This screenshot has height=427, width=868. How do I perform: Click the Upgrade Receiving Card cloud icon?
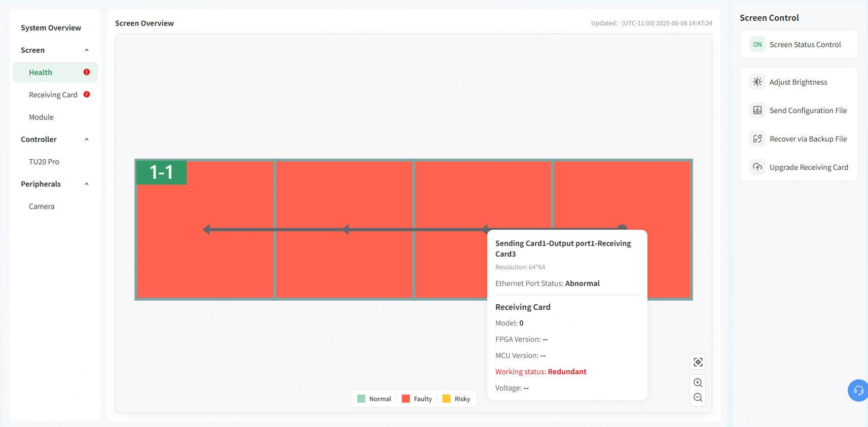click(x=757, y=167)
